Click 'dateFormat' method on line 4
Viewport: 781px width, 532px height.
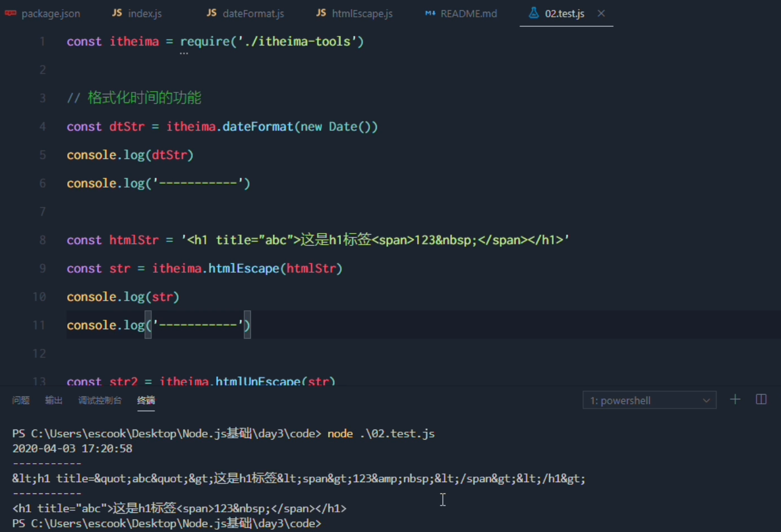(x=258, y=127)
